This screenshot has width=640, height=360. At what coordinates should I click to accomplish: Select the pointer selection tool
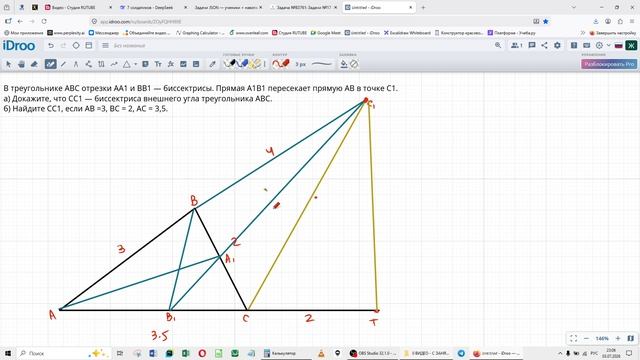click(9, 64)
